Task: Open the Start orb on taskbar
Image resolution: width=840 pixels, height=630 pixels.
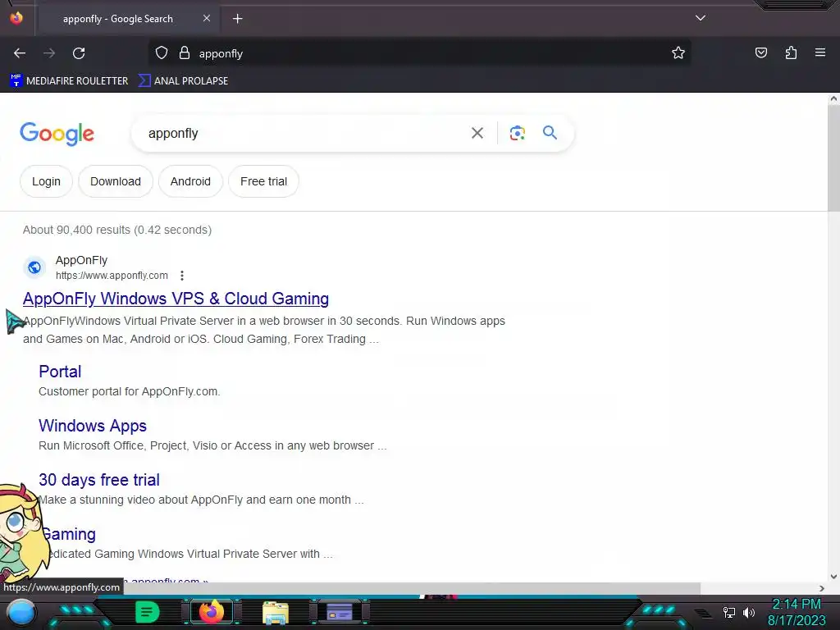Action: pyautogui.click(x=21, y=612)
